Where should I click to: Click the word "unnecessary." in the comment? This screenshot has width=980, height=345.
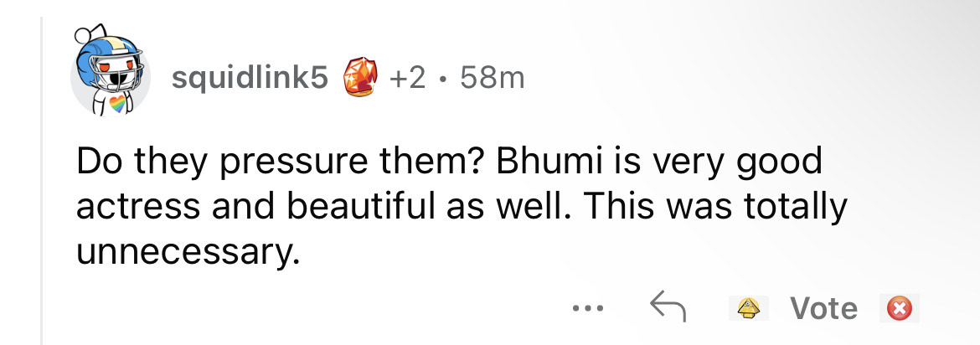pyautogui.click(x=188, y=250)
